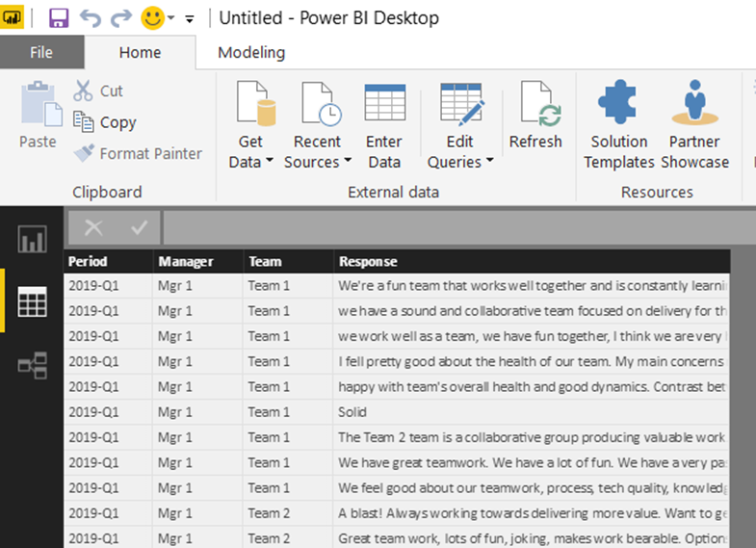This screenshot has width=756, height=548.
Task: Select the Team column header
Action: tap(288, 261)
